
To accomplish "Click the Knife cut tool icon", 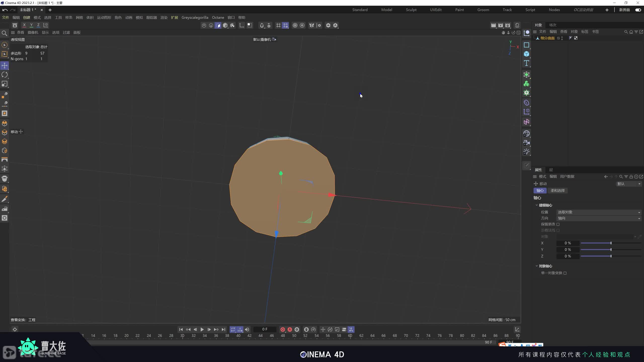I will (x=5, y=199).
